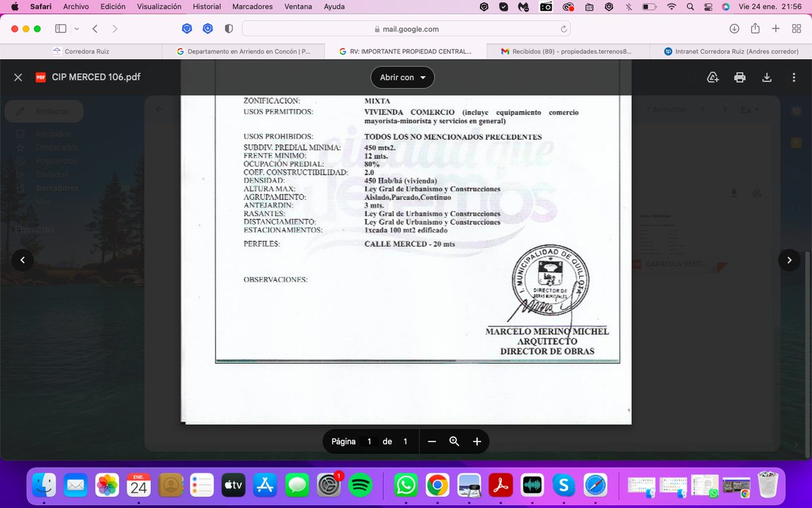Reset zoom with the magnifier icon

[454, 442]
